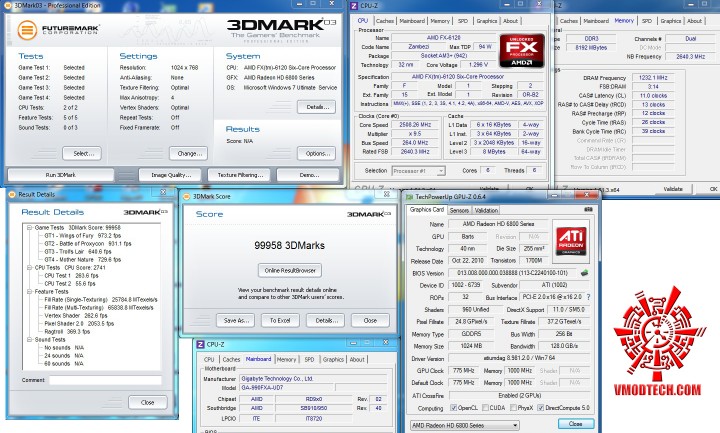
Task: Open Memory tab in CPU-Z Mainboard window
Action: [287, 360]
